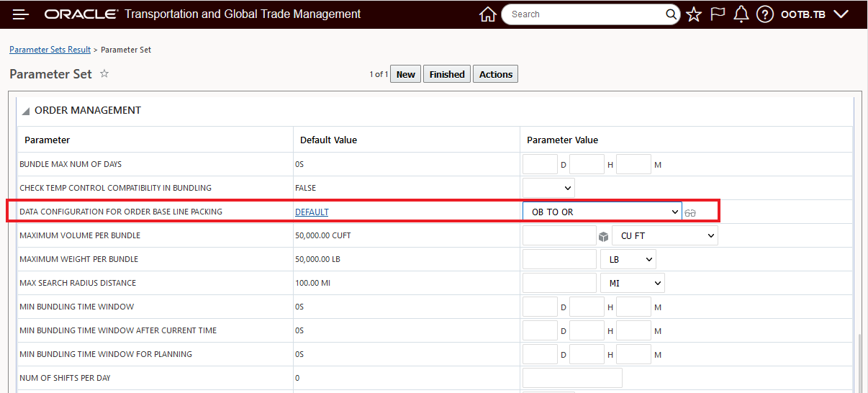The width and height of the screenshot is (868, 393).
Task: Open Favorites star in header
Action: pyautogui.click(x=694, y=14)
